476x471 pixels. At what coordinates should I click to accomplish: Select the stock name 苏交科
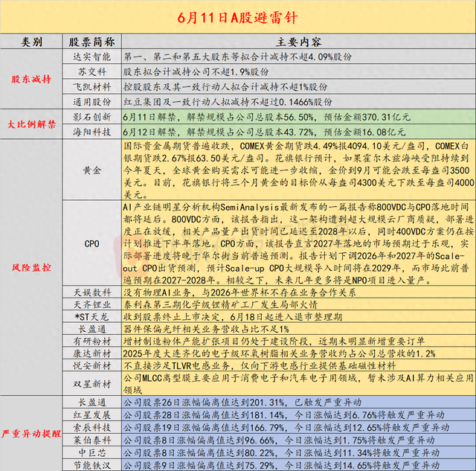91,71
